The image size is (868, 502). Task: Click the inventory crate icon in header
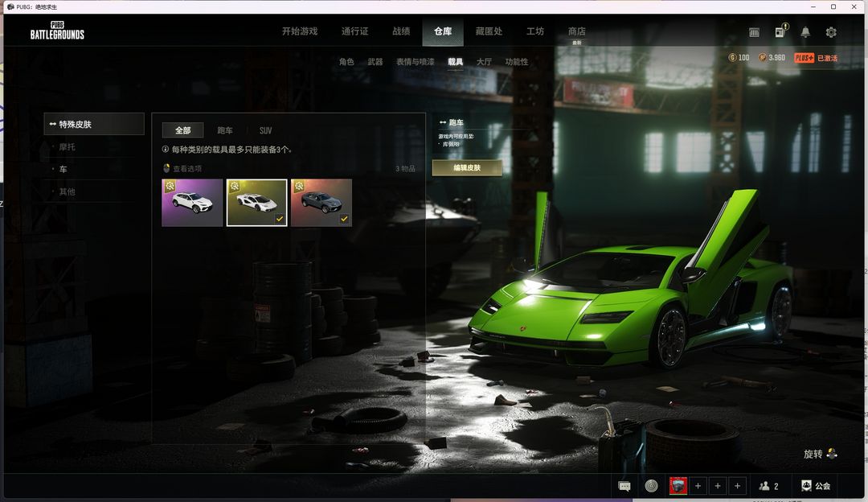754,32
